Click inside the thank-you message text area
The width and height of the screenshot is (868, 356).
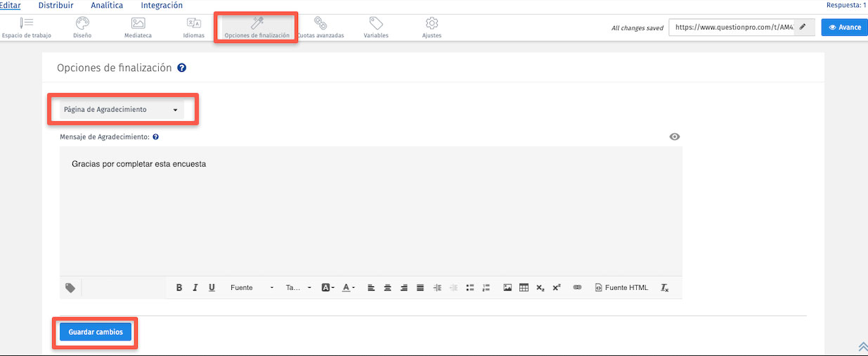(x=370, y=211)
